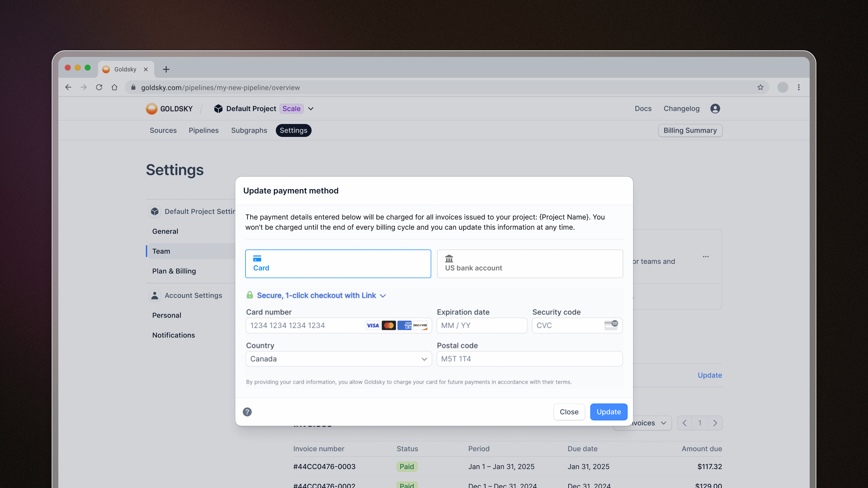
Task: Open the Sources tab
Action: pyautogui.click(x=163, y=130)
